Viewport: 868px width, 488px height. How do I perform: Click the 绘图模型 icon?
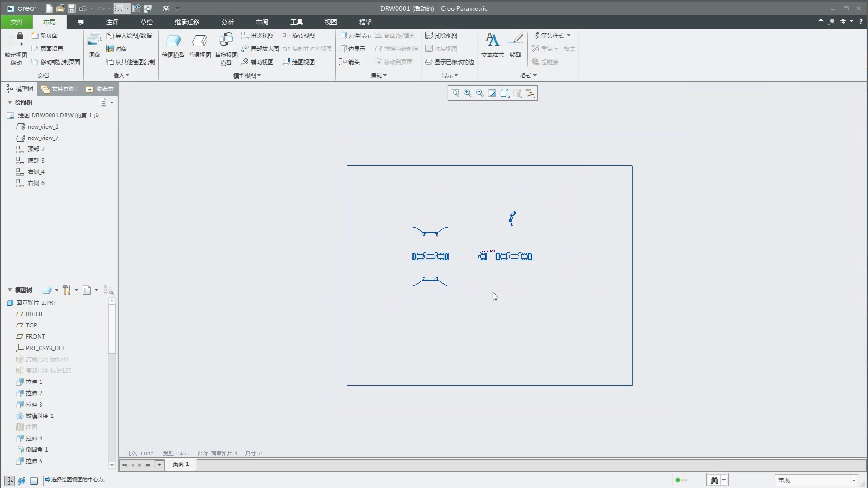click(173, 41)
